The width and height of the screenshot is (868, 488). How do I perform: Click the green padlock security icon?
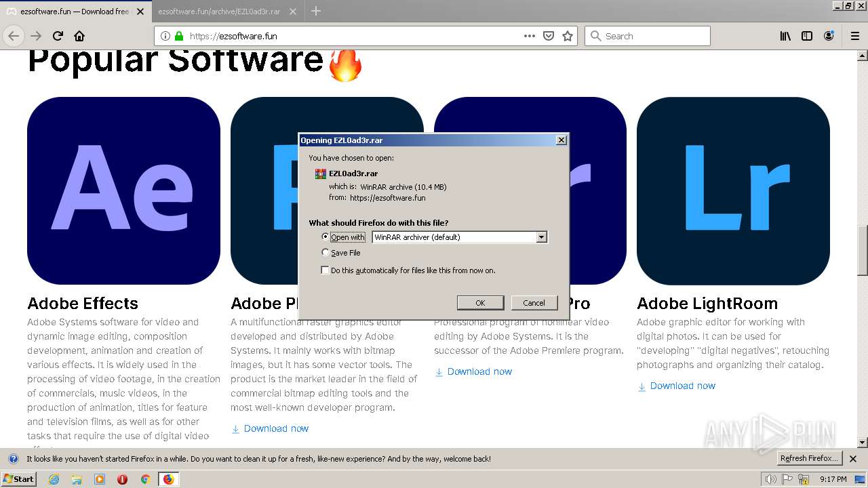(x=179, y=36)
